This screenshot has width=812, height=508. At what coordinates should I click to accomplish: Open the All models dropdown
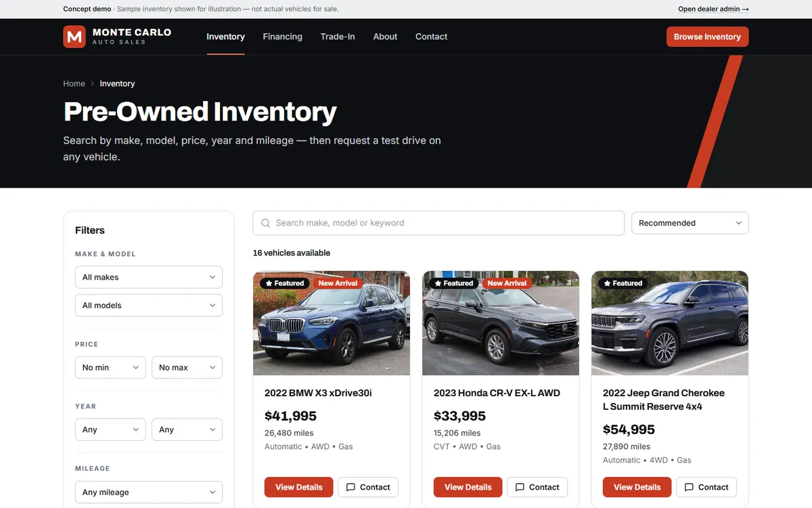click(149, 305)
